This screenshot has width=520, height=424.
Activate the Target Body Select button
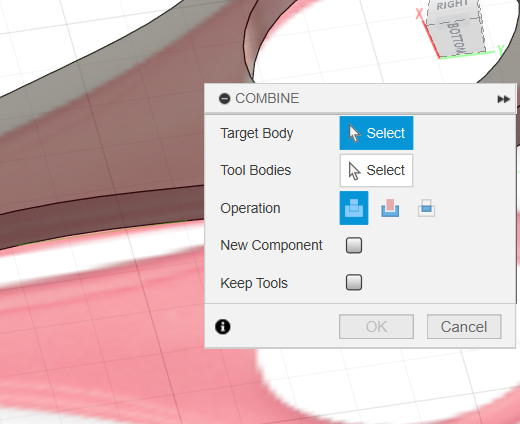[376, 133]
